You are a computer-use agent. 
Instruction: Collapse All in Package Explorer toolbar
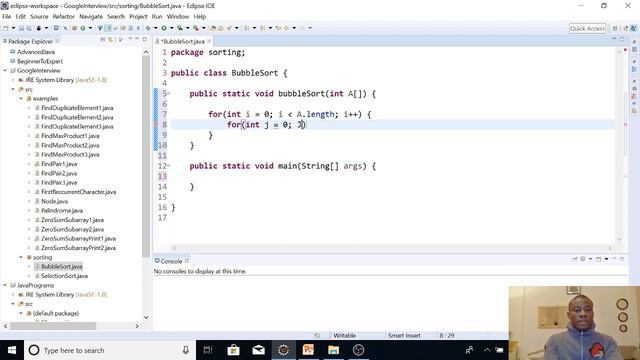point(102,40)
